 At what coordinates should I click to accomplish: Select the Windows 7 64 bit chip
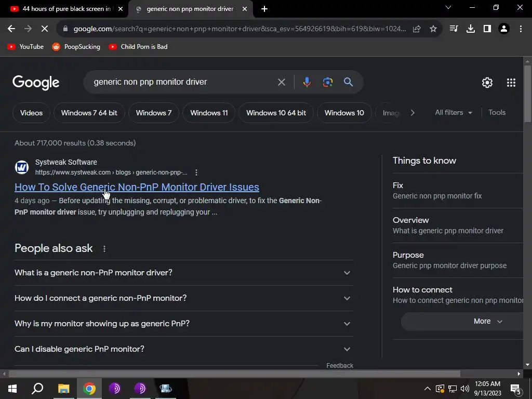pos(89,113)
